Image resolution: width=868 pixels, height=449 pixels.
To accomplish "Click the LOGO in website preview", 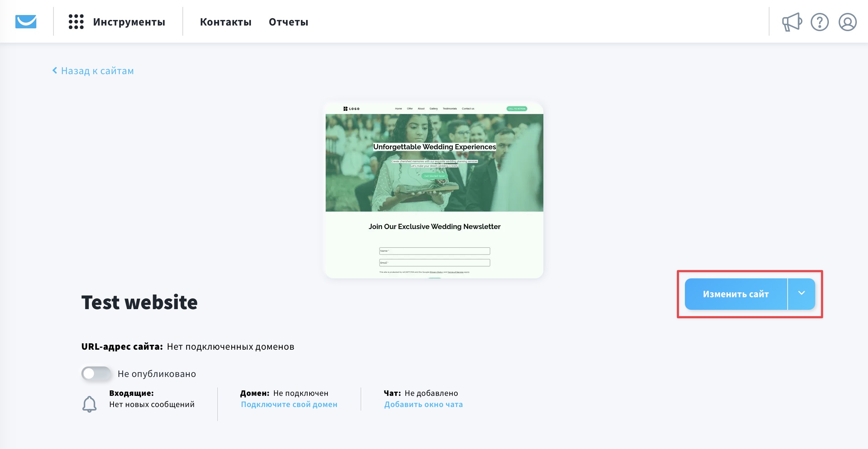I will 351,109.
